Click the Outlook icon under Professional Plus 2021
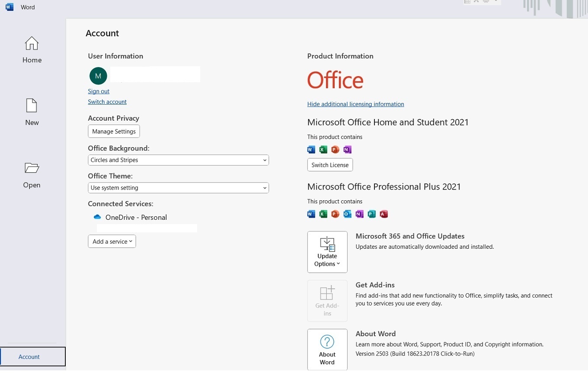This screenshot has width=588, height=379. (347, 214)
